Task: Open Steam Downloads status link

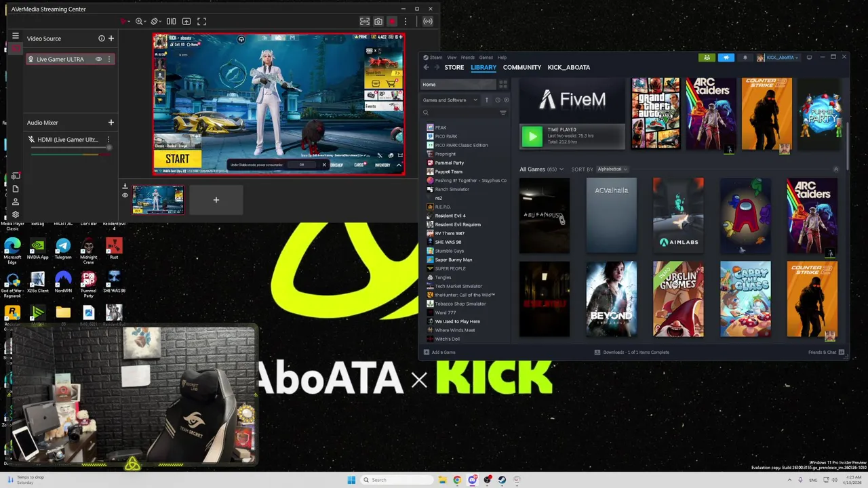Action: (x=632, y=352)
